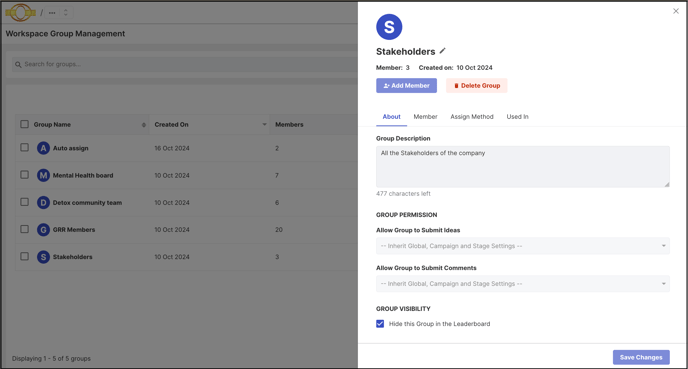Check the Detox community team row checkbox
Screen dimensions: 688x369
(x=25, y=202)
